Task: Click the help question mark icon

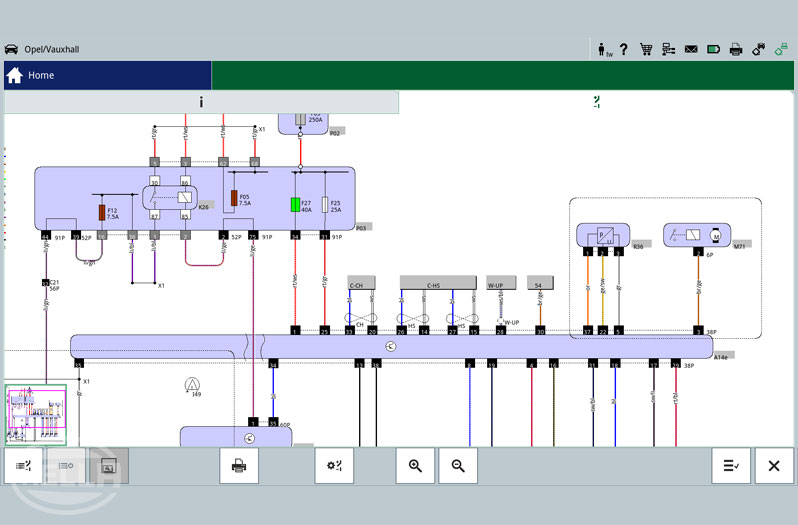Action: tap(623, 49)
